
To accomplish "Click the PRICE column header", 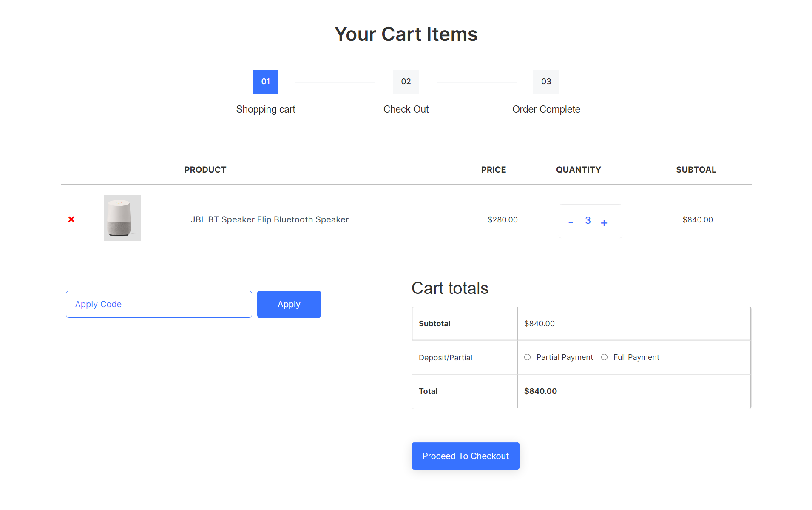I will 494,170.
